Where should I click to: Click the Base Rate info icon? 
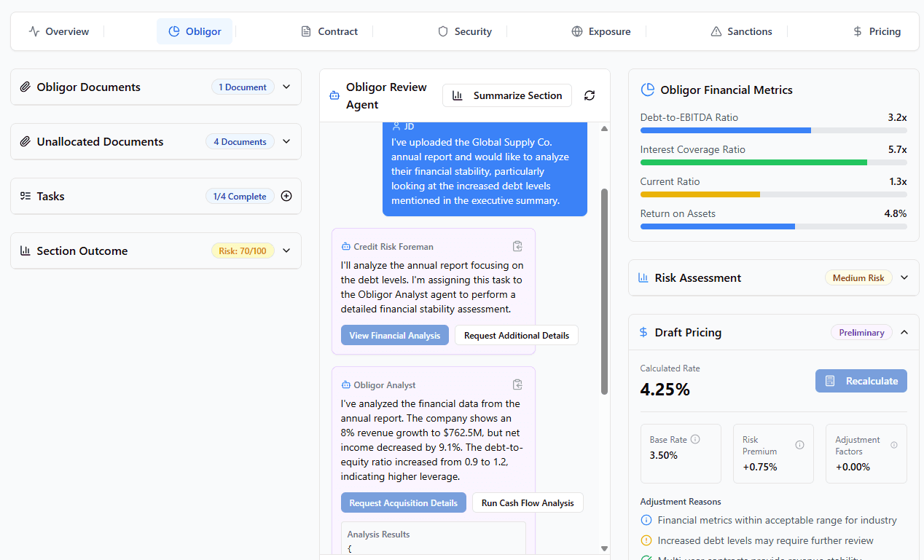click(695, 439)
